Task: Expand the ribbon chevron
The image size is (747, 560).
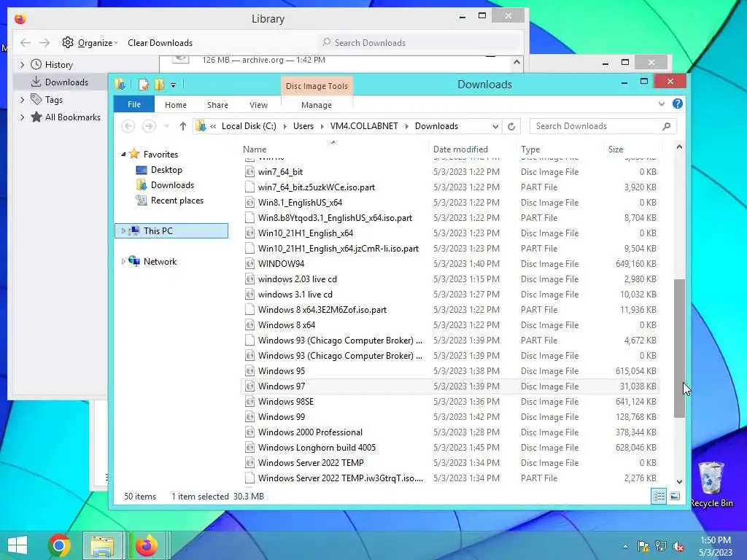Action: (x=661, y=104)
